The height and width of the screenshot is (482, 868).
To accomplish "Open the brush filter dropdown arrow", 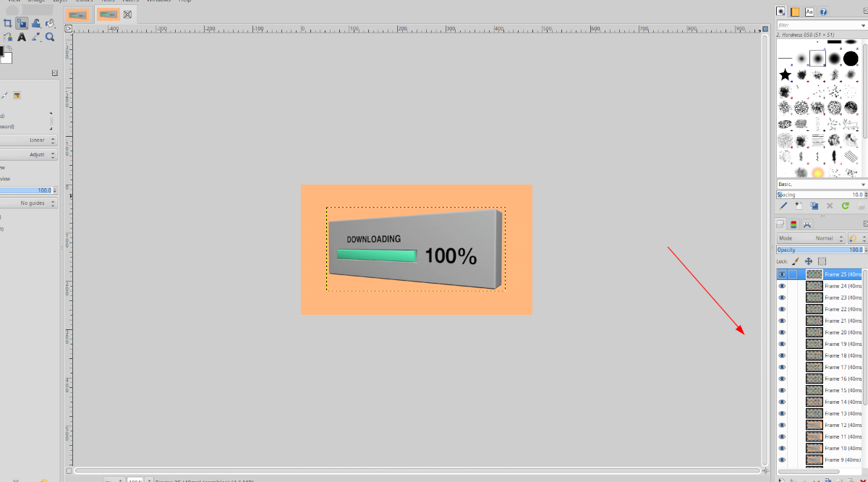I will pos(863,25).
